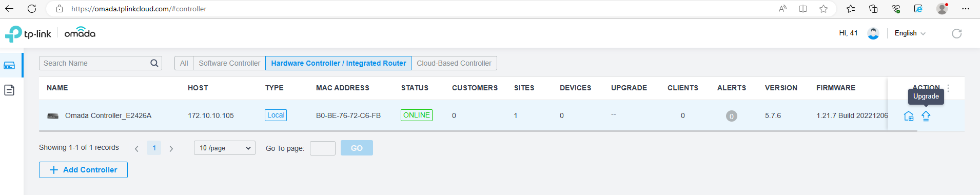Focus the Go To page input

pyautogui.click(x=323, y=148)
